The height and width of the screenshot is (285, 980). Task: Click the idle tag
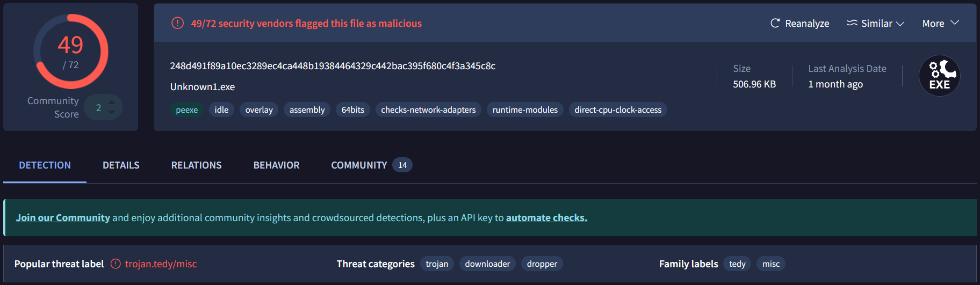(221, 110)
